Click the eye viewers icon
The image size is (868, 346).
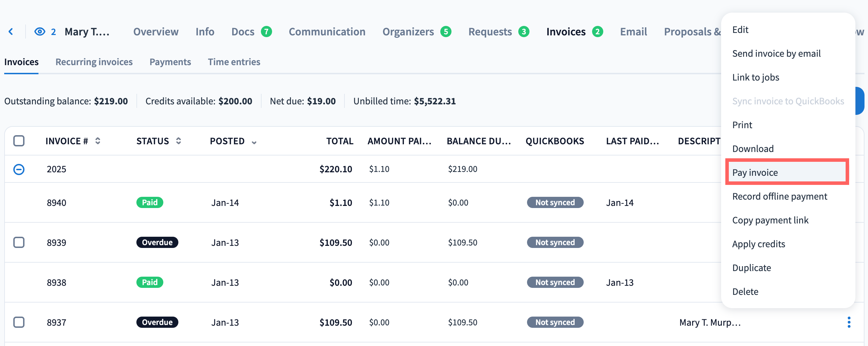click(40, 32)
